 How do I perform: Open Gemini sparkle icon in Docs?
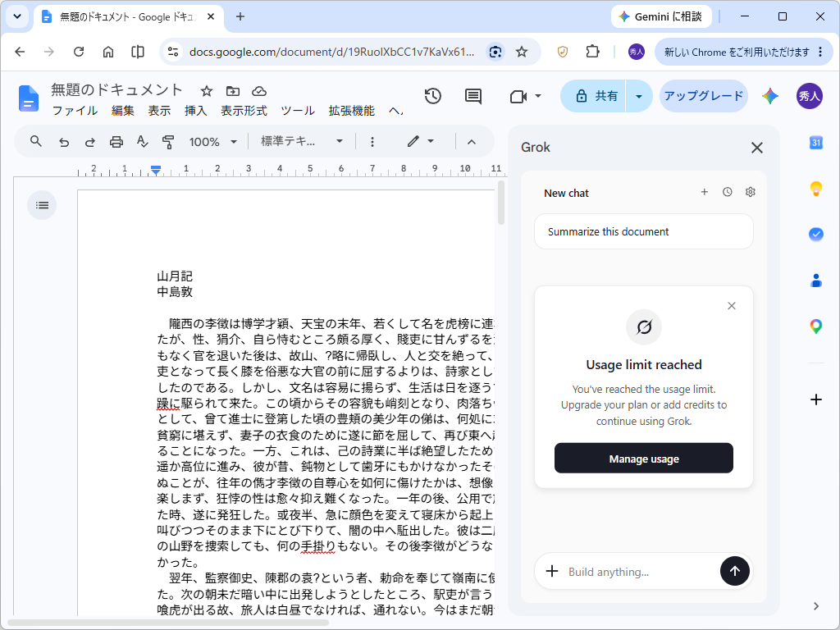[769, 96]
